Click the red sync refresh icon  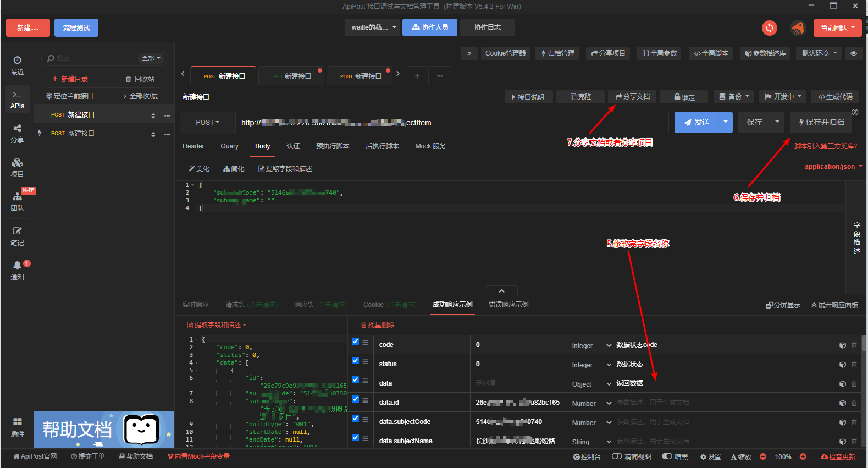point(770,28)
